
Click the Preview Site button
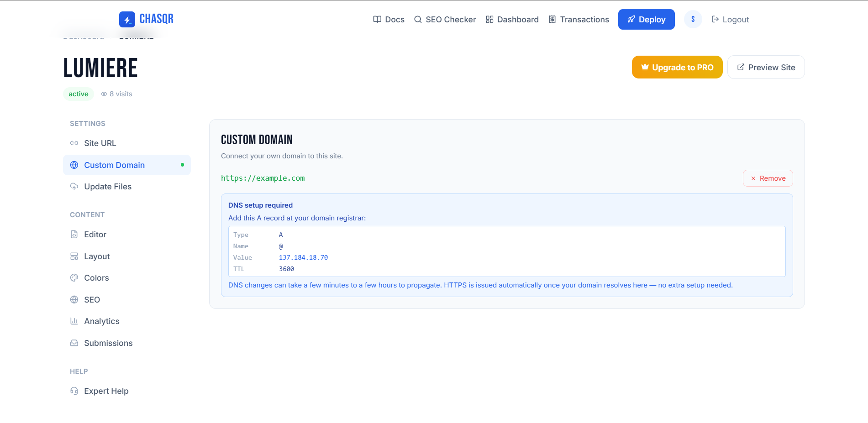tap(766, 67)
